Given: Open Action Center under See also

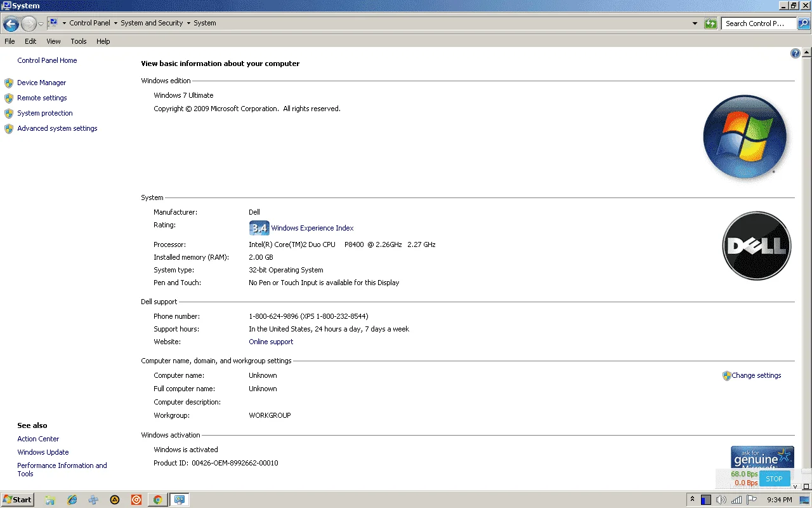Looking at the screenshot, I should click(38, 439).
